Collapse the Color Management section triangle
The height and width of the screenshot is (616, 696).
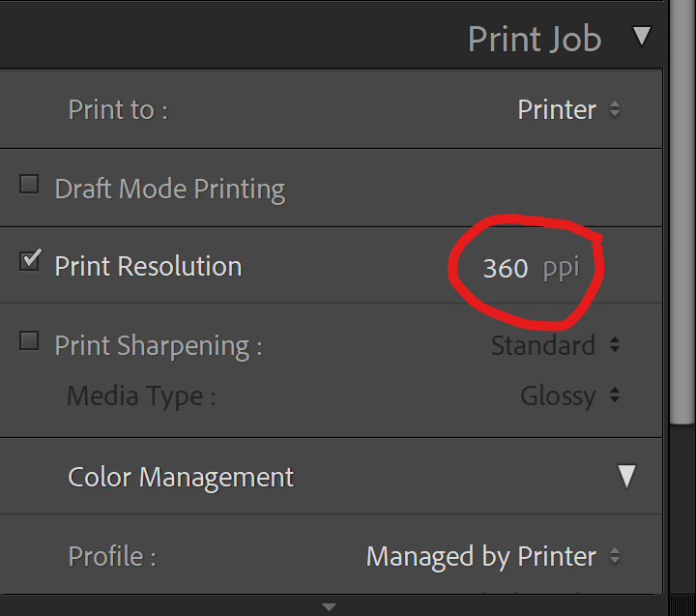tap(627, 476)
